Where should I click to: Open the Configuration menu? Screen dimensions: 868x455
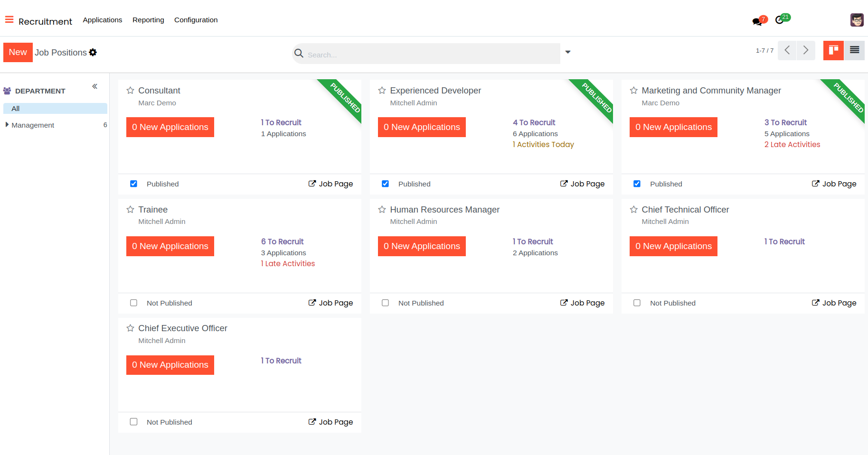click(x=196, y=20)
